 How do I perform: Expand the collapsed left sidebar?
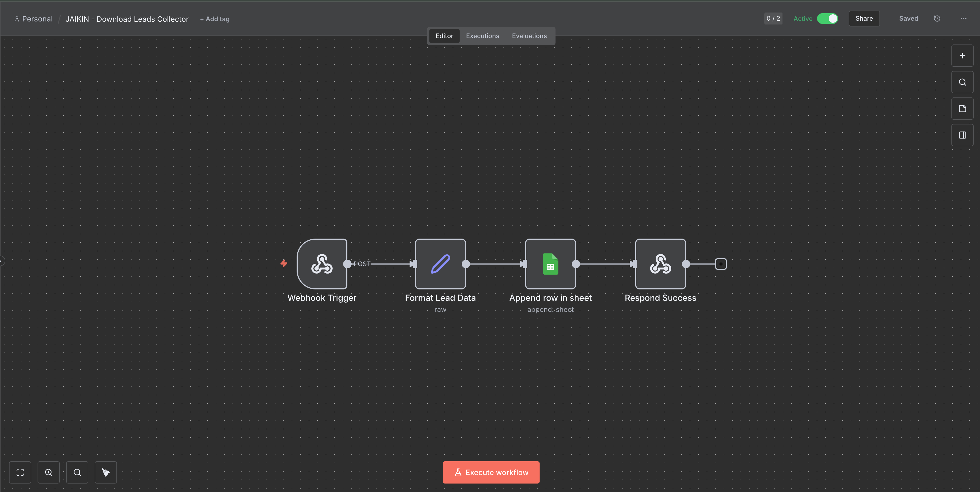2,261
